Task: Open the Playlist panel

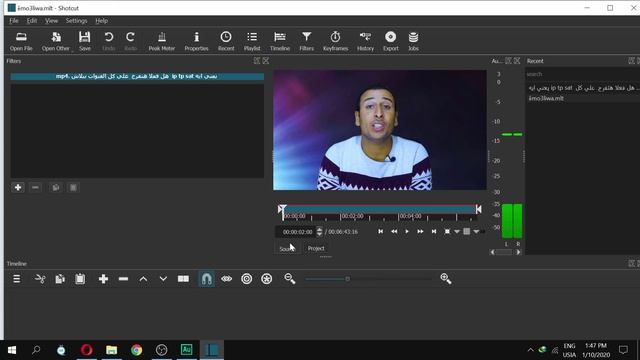Action: point(252,41)
